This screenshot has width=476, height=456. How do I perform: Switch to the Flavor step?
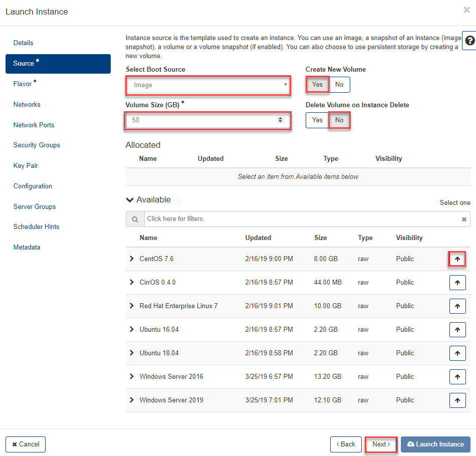coord(23,84)
